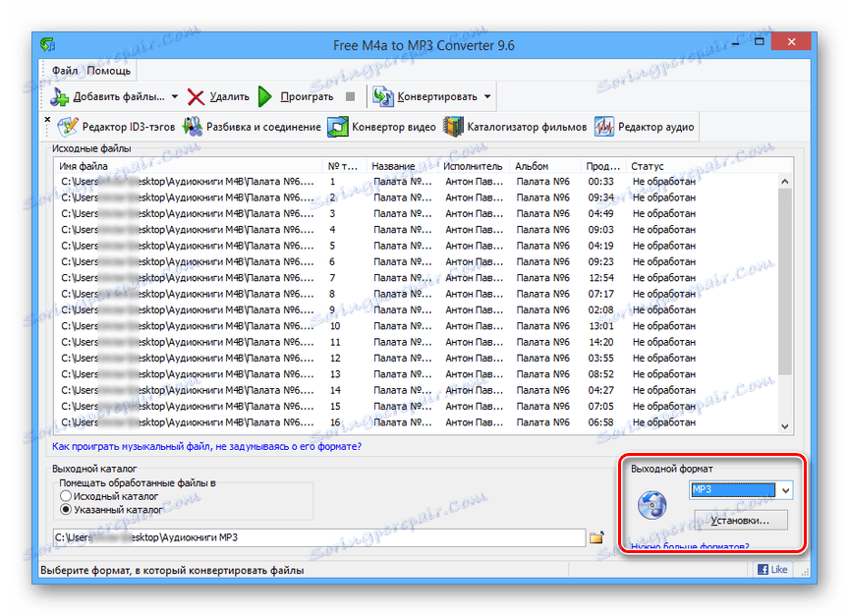
Task: Close the secondary toolbar with small x
Action: 47,119
